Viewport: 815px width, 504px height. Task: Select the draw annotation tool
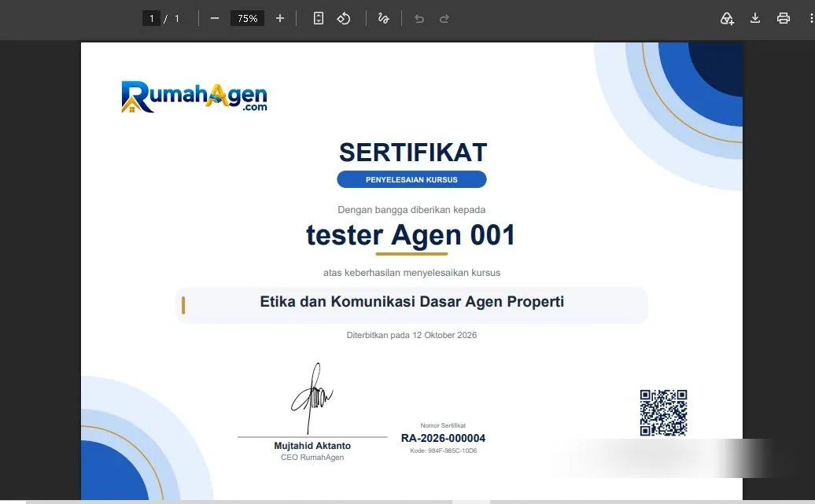click(384, 19)
